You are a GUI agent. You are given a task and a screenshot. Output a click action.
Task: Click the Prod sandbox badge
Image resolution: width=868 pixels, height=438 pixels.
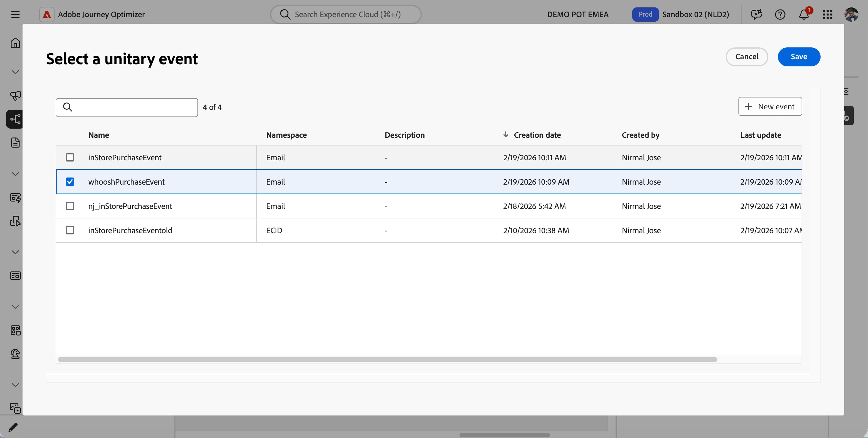pos(645,15)
